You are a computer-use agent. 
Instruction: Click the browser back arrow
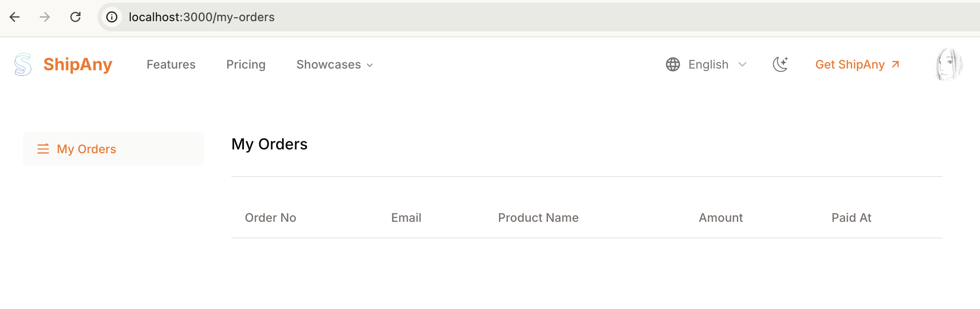click(x=15, y=17)
